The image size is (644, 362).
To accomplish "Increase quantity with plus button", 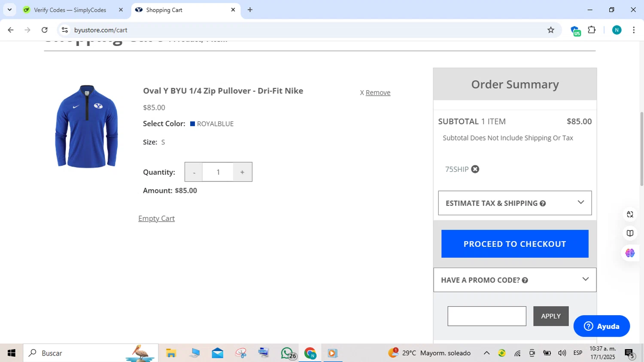I will (x=242, y=172).
